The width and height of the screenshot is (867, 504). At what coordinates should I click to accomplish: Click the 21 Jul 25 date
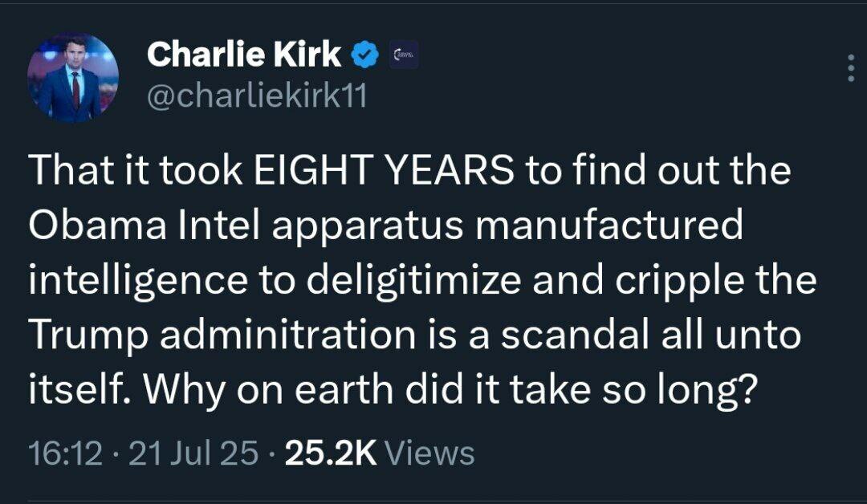[193, 453]
